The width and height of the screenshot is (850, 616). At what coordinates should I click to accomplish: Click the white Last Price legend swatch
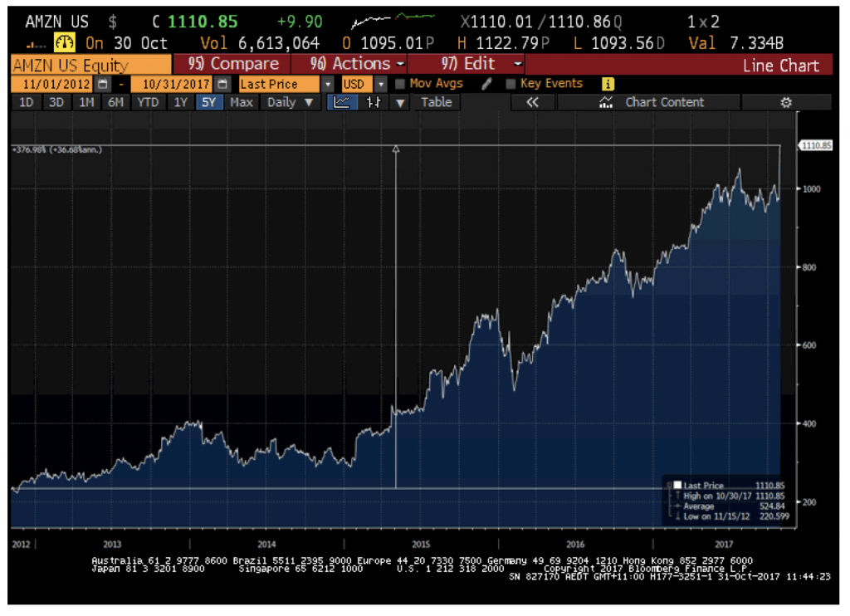pyautogui.click(x=677, y=485)
